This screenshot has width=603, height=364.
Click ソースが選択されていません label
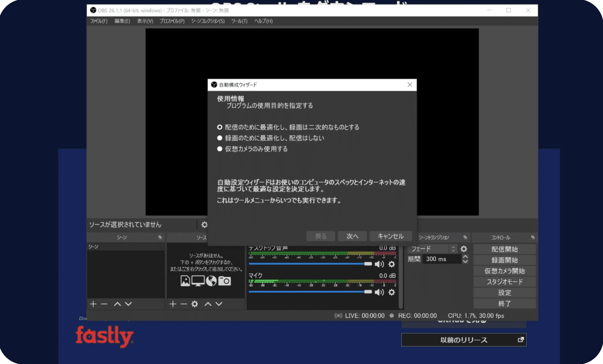(125, 225)
